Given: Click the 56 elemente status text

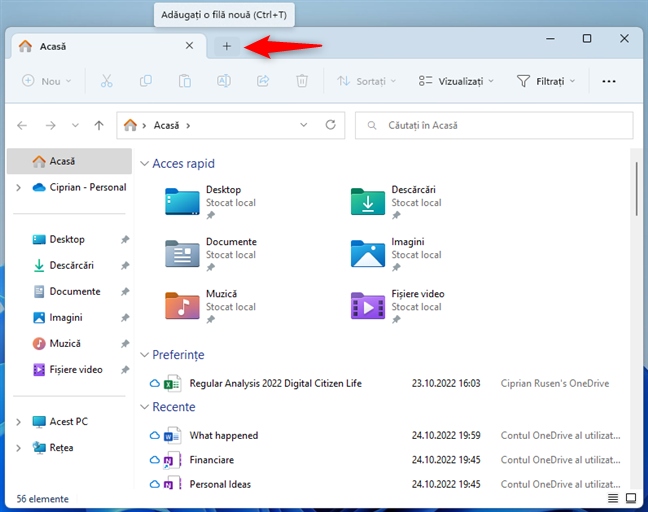Looking at the screenshot, I should click(x=43, y=499).
